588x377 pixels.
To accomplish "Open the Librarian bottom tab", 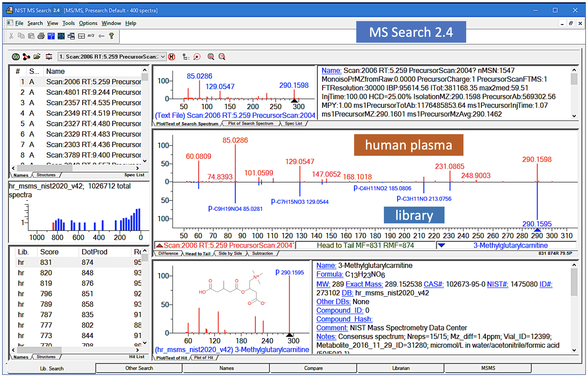I will point(401,368).
